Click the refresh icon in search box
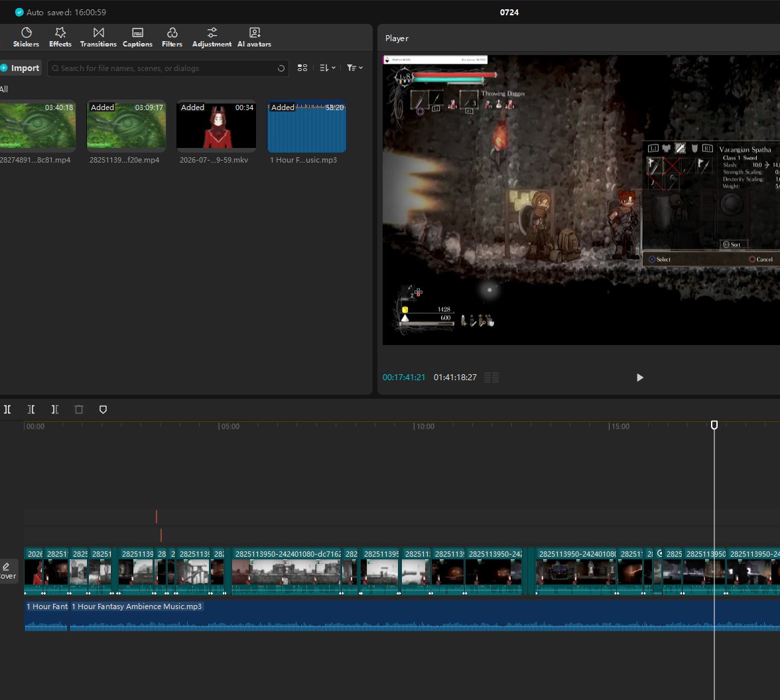 [x=281, y=68]
